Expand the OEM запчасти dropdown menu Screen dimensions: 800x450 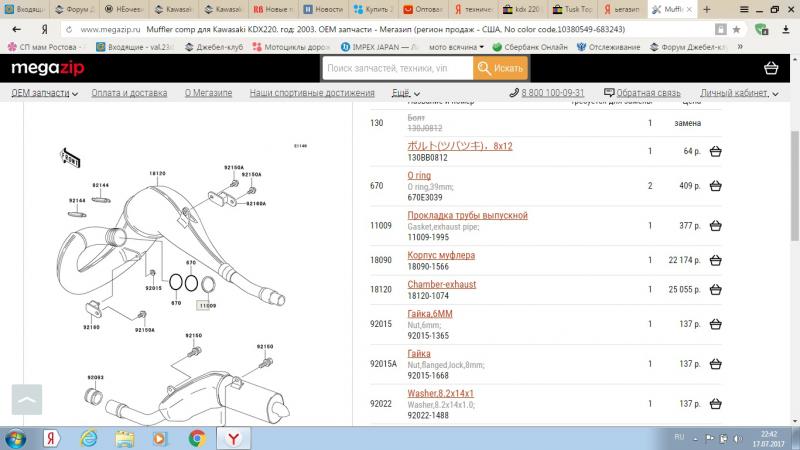tap(44, 93)
